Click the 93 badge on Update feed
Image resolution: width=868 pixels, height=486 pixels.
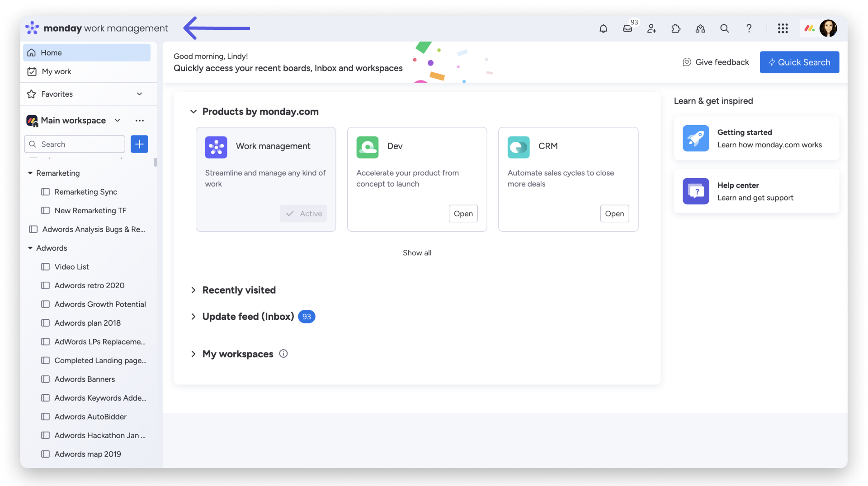[307, 317]
